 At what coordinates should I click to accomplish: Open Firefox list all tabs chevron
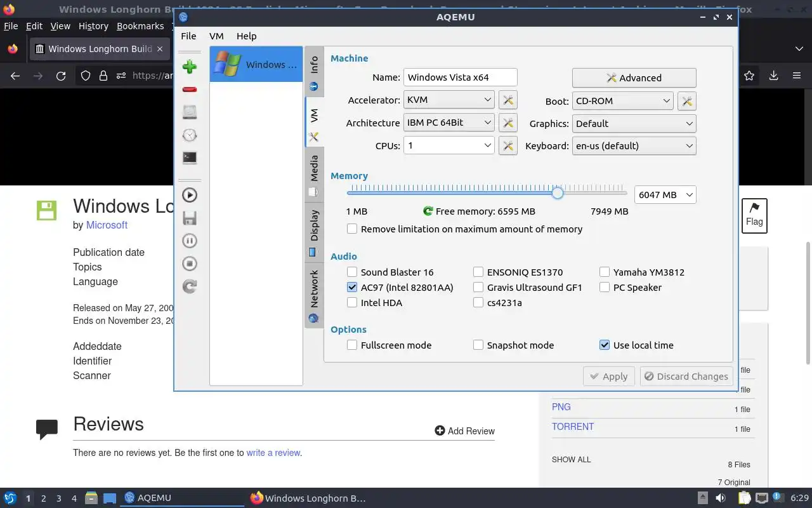point(799,48)
